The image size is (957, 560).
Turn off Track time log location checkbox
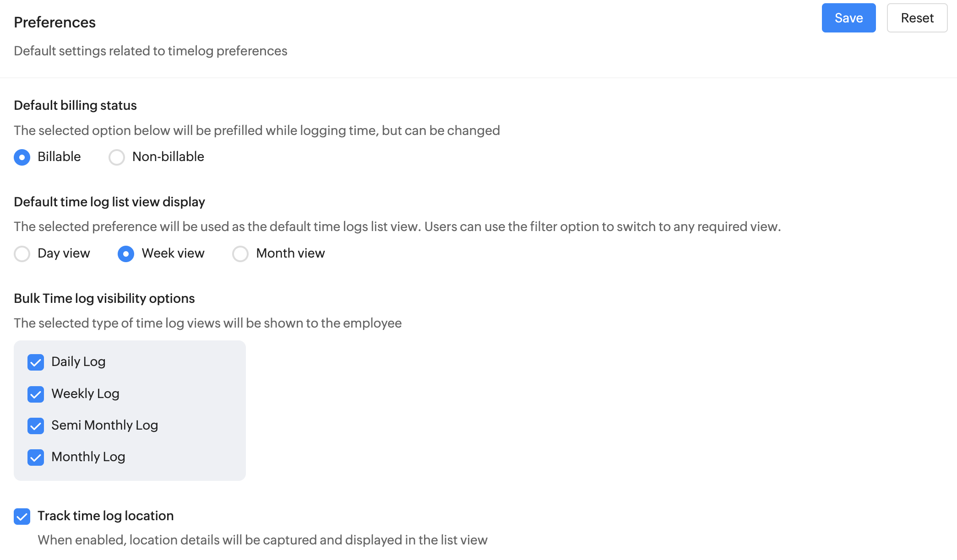(x=22, y=517)
